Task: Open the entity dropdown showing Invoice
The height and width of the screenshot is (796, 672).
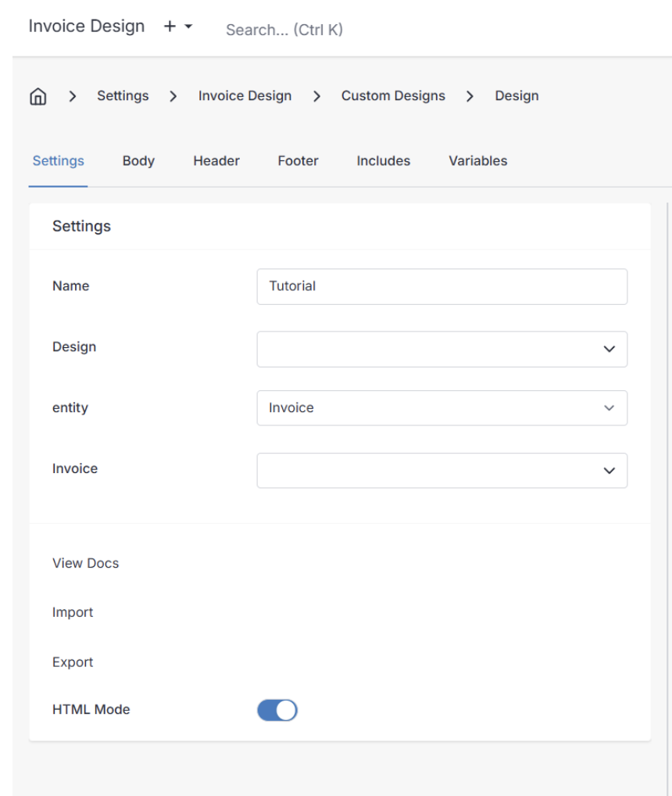Action: pyautogui.click(x=442, y=408)
